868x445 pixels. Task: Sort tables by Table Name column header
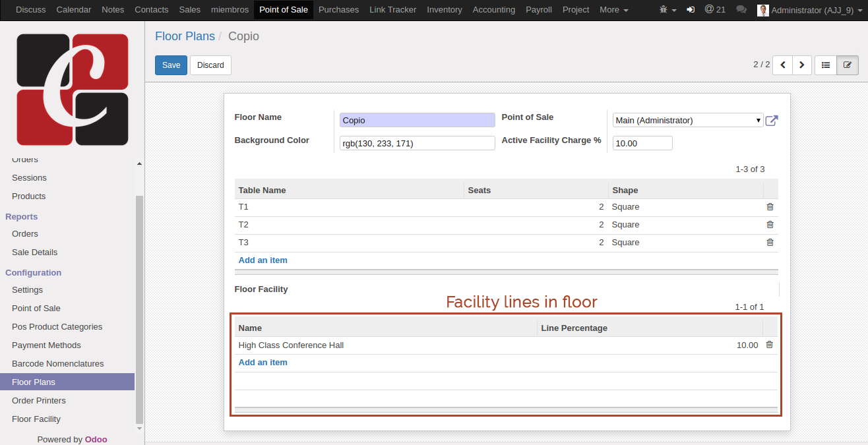[x=350, y=190]
